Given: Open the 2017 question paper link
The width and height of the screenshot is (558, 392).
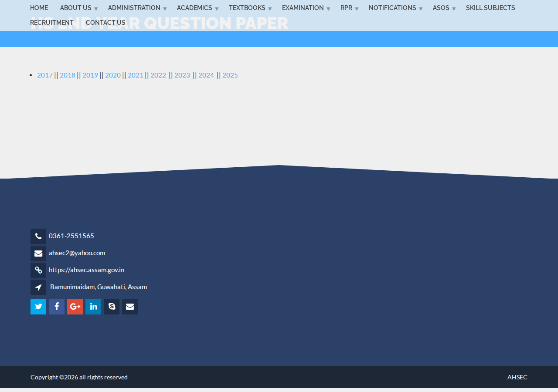Looking at the screenshot, I should tap(45, 75).
